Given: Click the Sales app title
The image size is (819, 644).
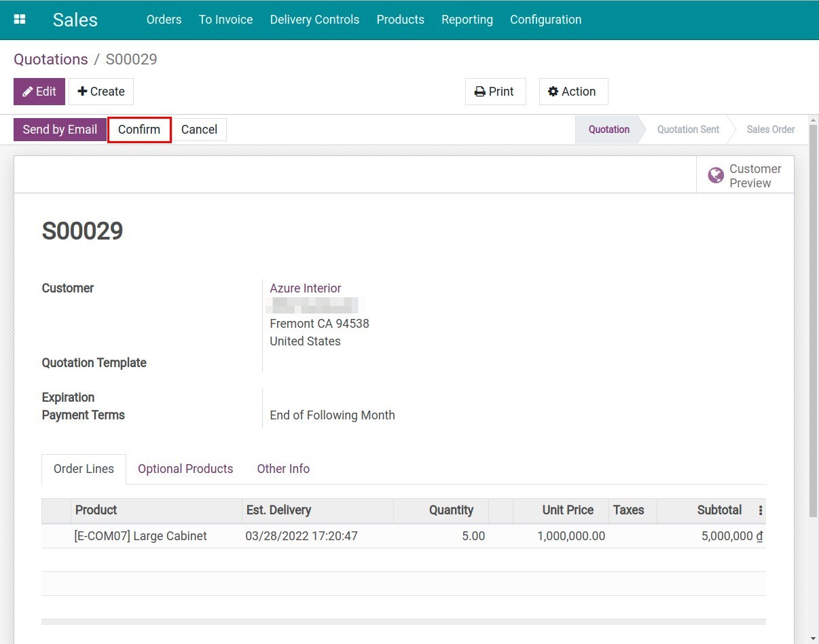Looking at the screenshot, I should click(x=75, y=20).
